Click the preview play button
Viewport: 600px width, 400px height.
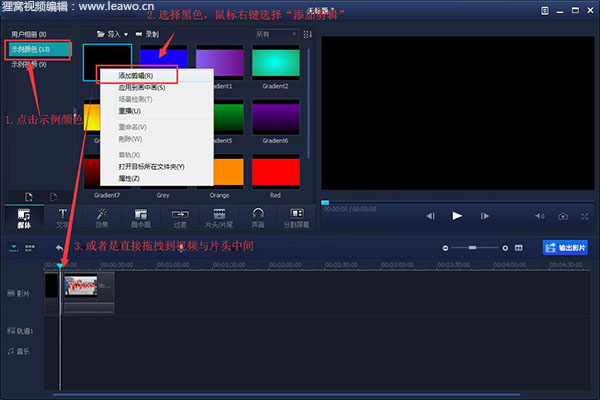pos(457,216)
